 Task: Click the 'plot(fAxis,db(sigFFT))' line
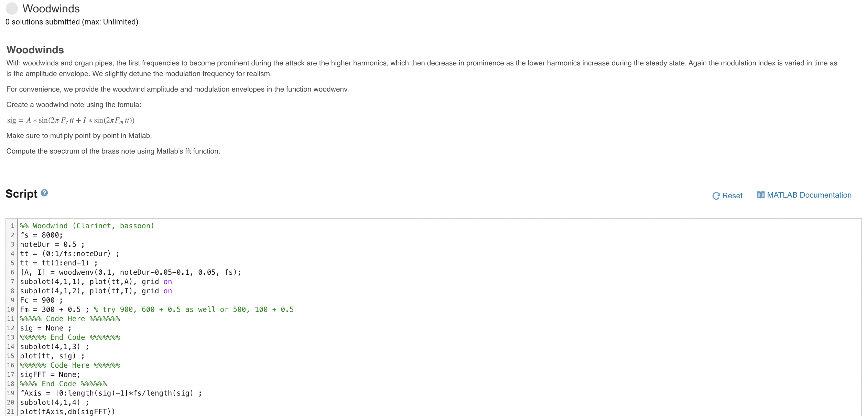point(67,412)
